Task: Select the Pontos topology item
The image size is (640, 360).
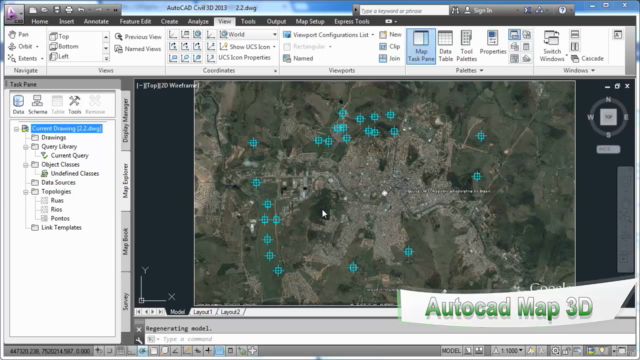Action: pyautogui.click(x=60, y=218)
